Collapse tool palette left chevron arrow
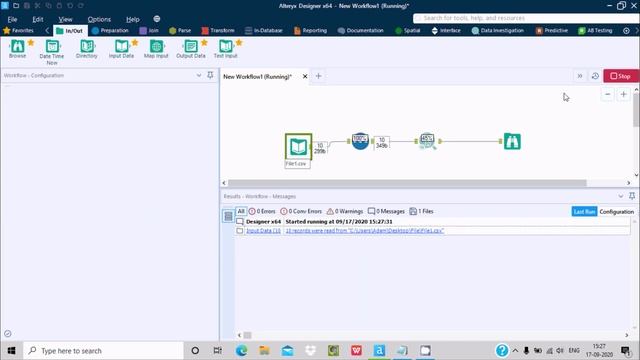Viewport: 640px width, 360px height. 47,31
